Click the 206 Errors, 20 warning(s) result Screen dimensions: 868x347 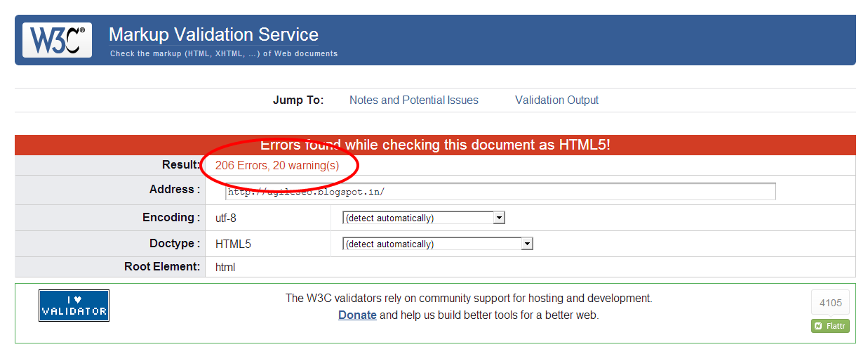(277, 165)
